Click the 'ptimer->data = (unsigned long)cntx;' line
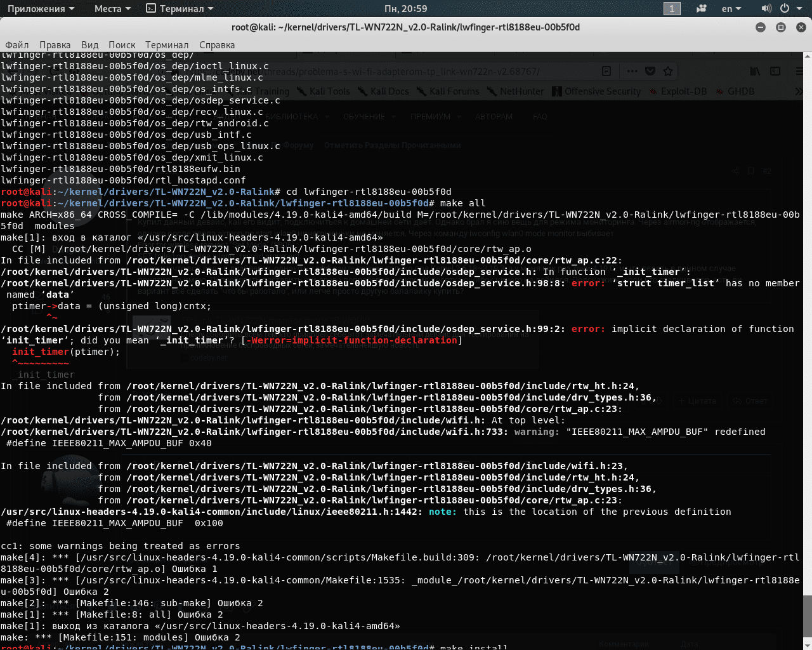The height and width of the screenshot is (650, 812). (112, 306)
